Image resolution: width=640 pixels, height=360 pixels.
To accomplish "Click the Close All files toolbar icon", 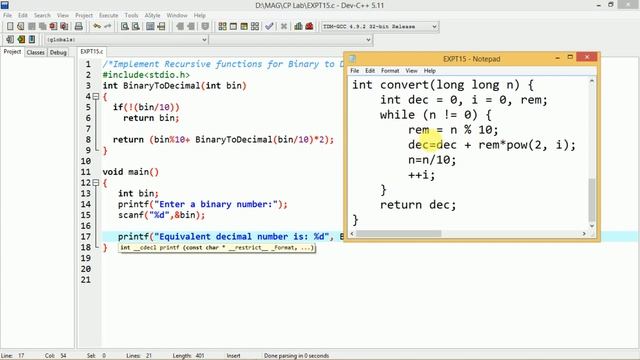I will (64, 27).
